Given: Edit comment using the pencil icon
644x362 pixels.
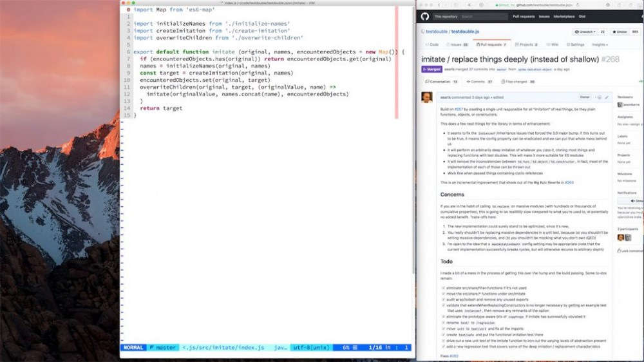Looking at the screenshot, I should tap(607, 97).
